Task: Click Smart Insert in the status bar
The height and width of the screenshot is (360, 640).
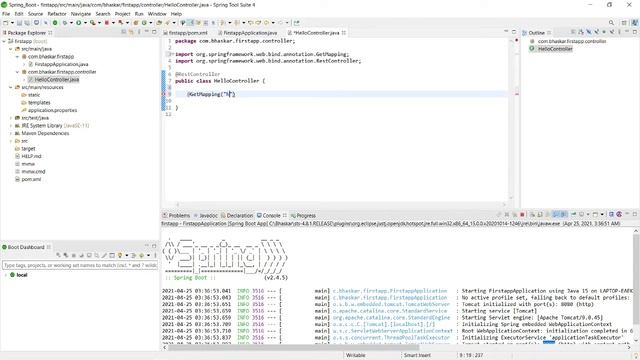Action: pos(417,356)
